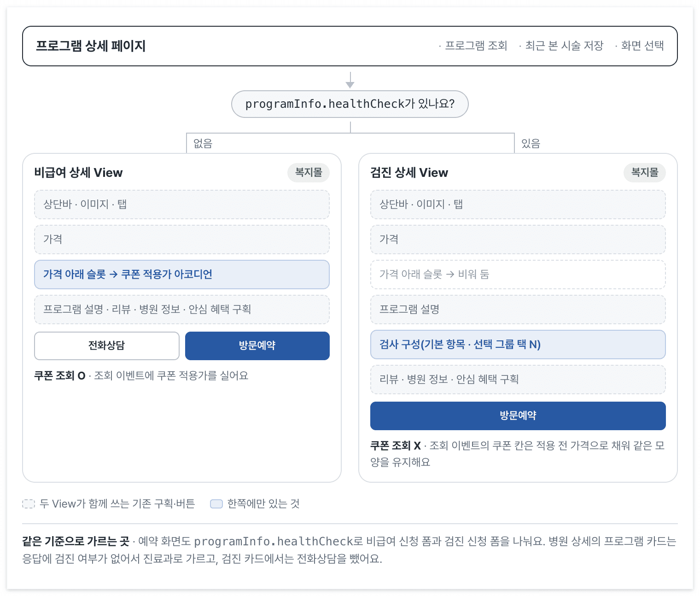The image size is (700, 596).
Task: Select 상단바 · 이미지 · 탭 block in 검진 View
Action: [x=518, y=205]
